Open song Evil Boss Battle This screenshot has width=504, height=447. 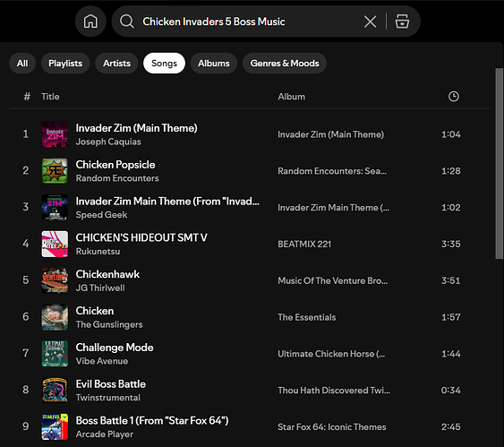[x=111, y=384]
